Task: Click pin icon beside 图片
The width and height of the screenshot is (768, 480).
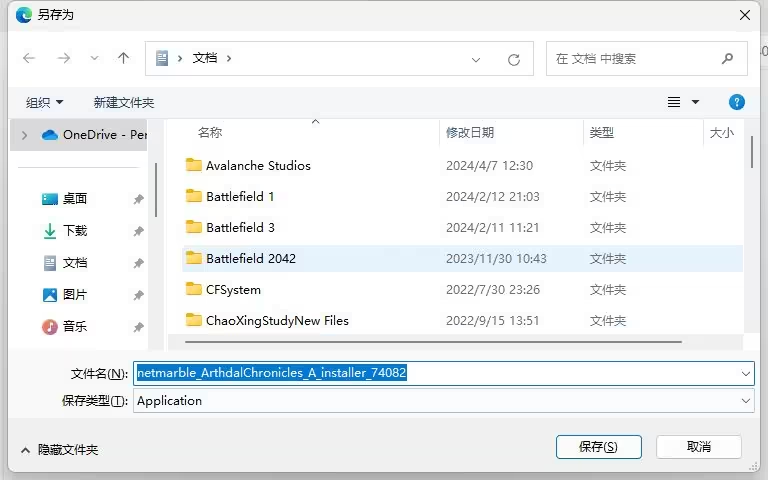Action: coord(139,295)
